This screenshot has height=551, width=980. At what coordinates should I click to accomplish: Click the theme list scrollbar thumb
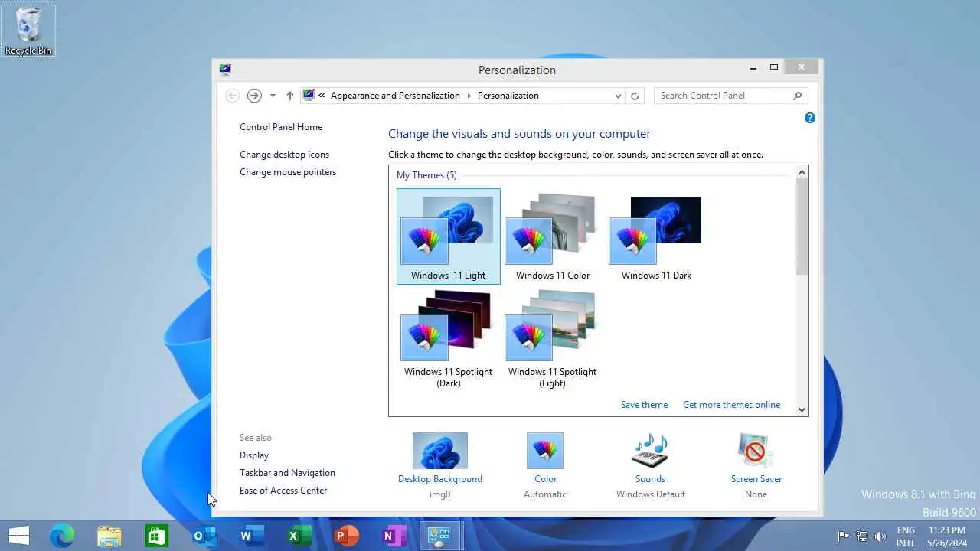(802, 227)
